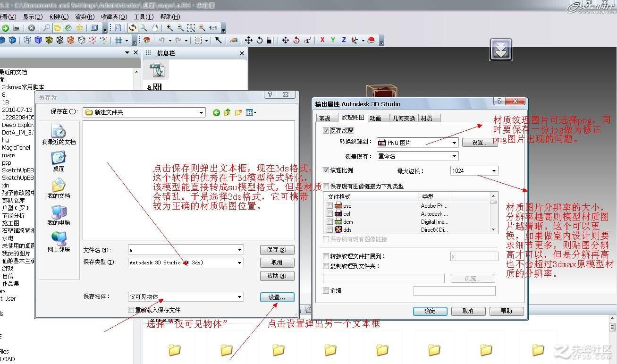The image size is (617, 364).
Task: Click the yellow star favorites icon
Action: click(79, 28)
